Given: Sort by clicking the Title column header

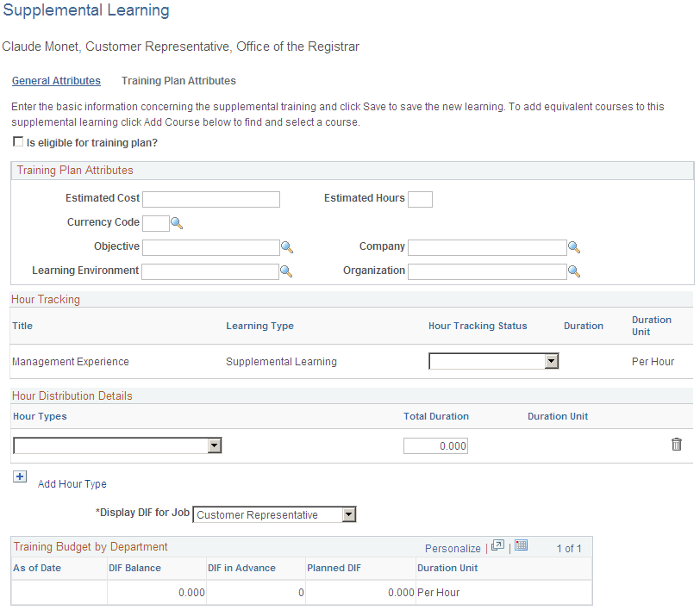Looking at the screenshot, I should pos(22,326).
